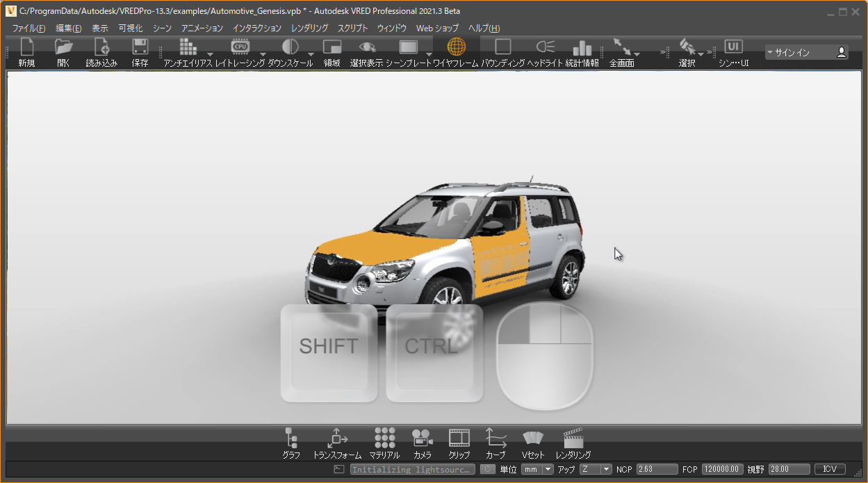Viewport: 868px width, 483px height.
Task: Click the NCP value field 2.63
Action: coord(657,469)
